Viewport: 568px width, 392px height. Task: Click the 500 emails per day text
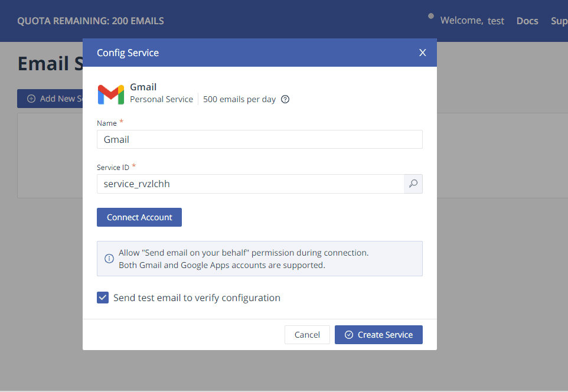(239, 99)
